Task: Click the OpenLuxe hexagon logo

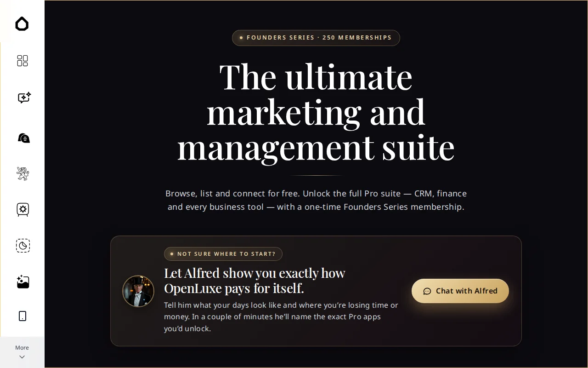Action: pyautogui.click(x=22, y=24)
